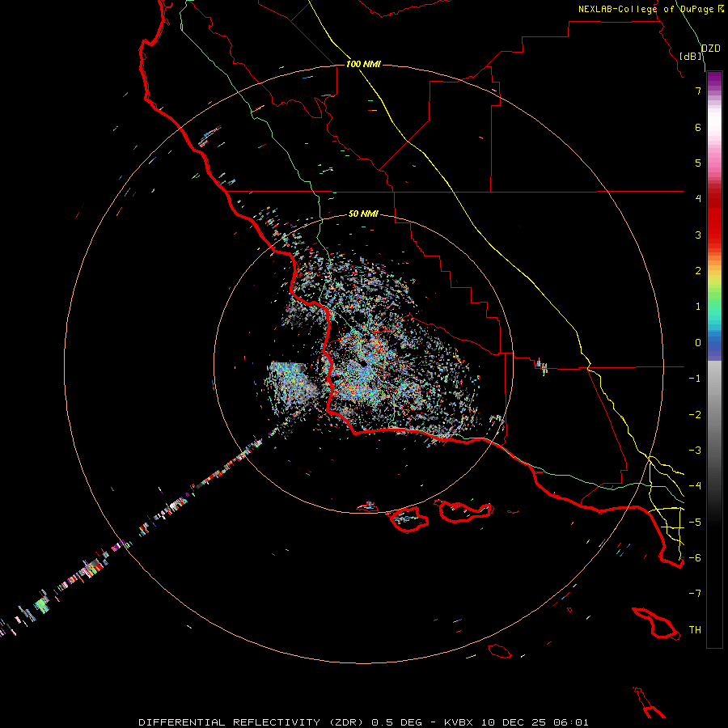This screenshot has width=728, height=728.
Task: Click the red 3 dB band of the color bar
Action: click(x=714, y=235)
